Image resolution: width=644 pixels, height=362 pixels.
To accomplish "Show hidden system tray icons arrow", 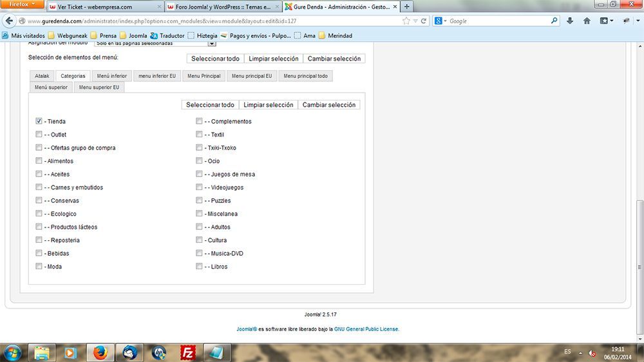I will pyautogui.click(x=580, y=354).
